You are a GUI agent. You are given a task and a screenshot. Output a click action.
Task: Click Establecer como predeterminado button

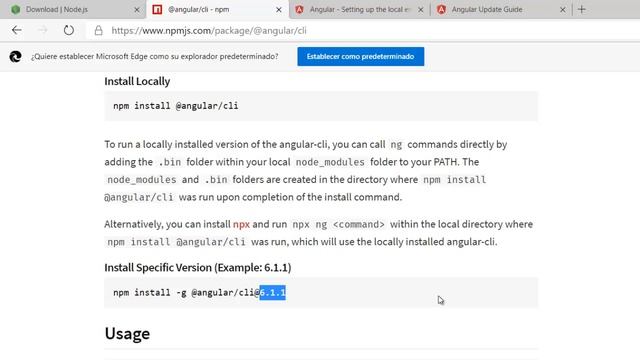[x=360, y=56]
